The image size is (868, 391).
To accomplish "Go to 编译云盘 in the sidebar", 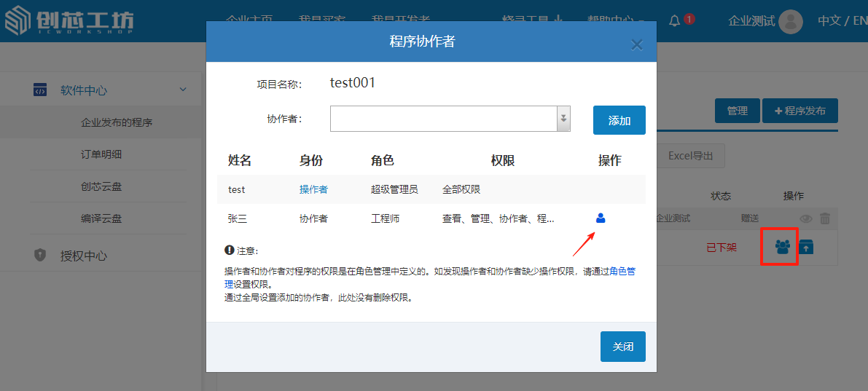I will click(101, 218).
